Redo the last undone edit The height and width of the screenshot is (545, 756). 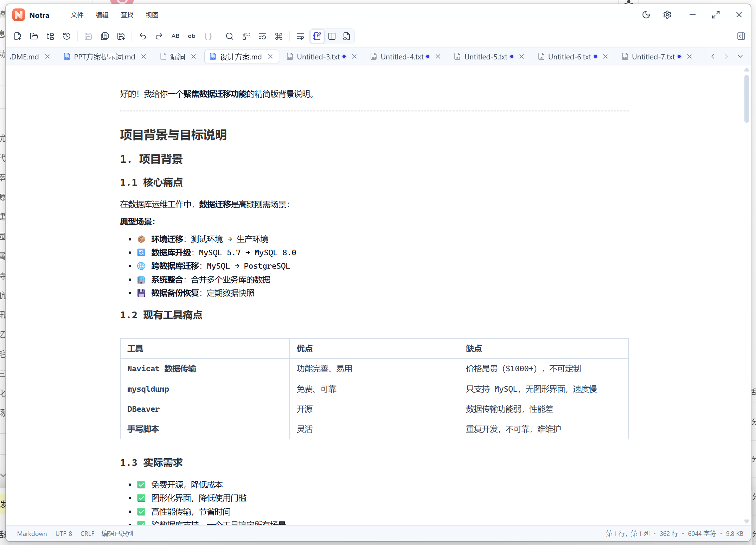[159, 36]
